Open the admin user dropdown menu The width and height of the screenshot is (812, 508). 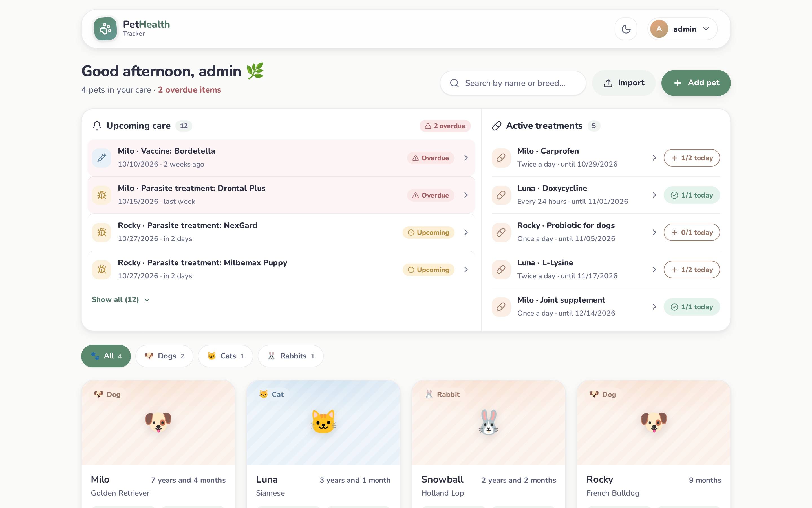[683, 29]
